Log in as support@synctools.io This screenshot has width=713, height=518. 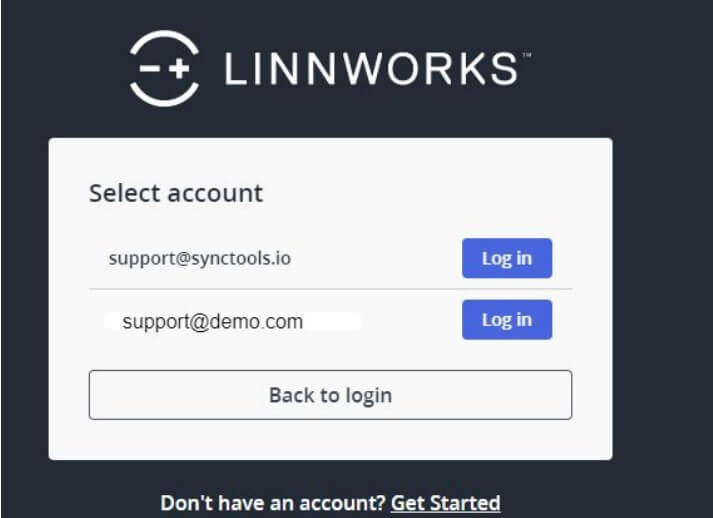pyautogui.click(x=507, y=258)
